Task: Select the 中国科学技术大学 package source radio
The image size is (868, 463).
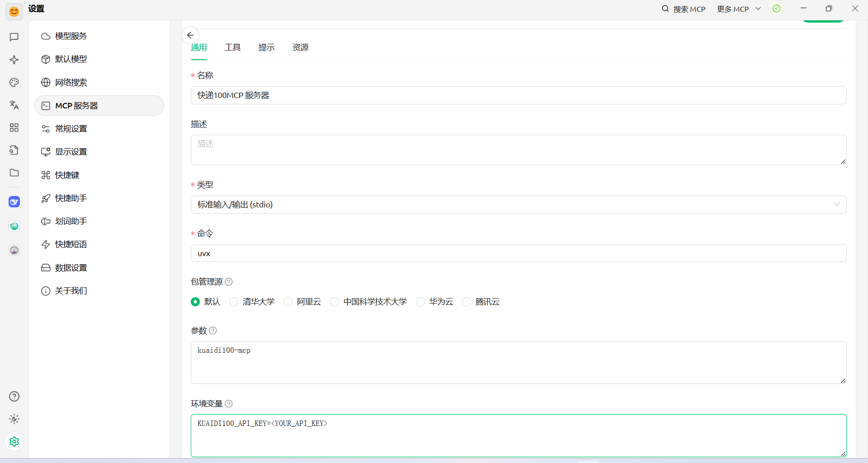Action: coord(335,302)
